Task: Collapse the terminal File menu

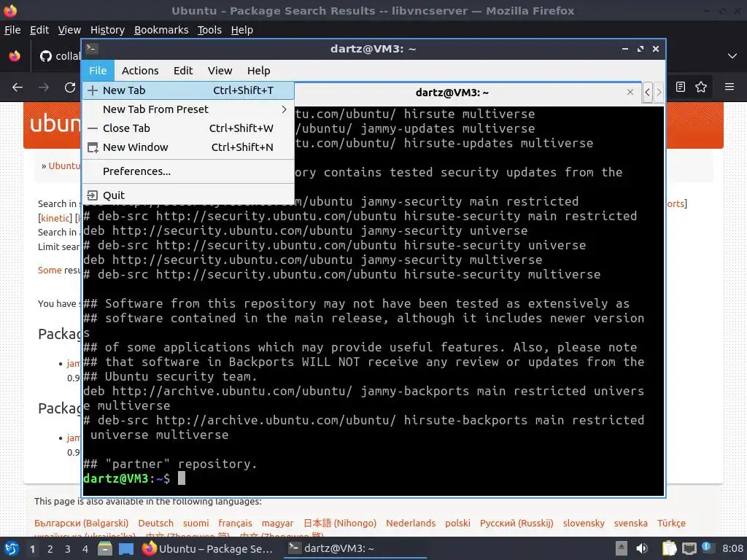Action: (x=98, y=71)
